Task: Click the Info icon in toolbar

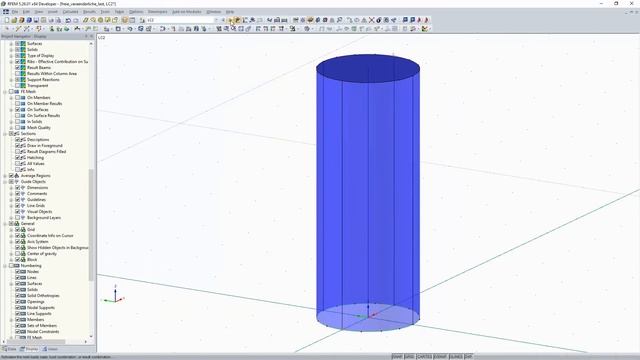Action: coord(379,20)
